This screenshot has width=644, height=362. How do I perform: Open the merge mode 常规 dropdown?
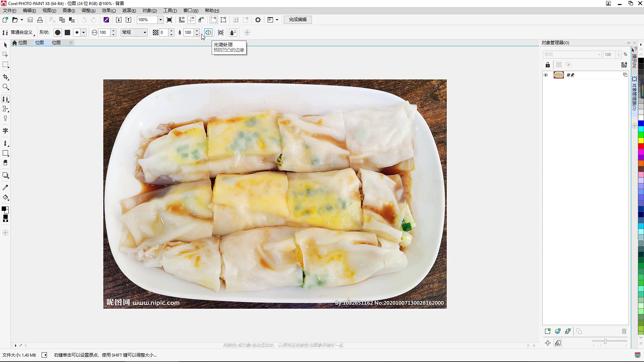point(134,33)
